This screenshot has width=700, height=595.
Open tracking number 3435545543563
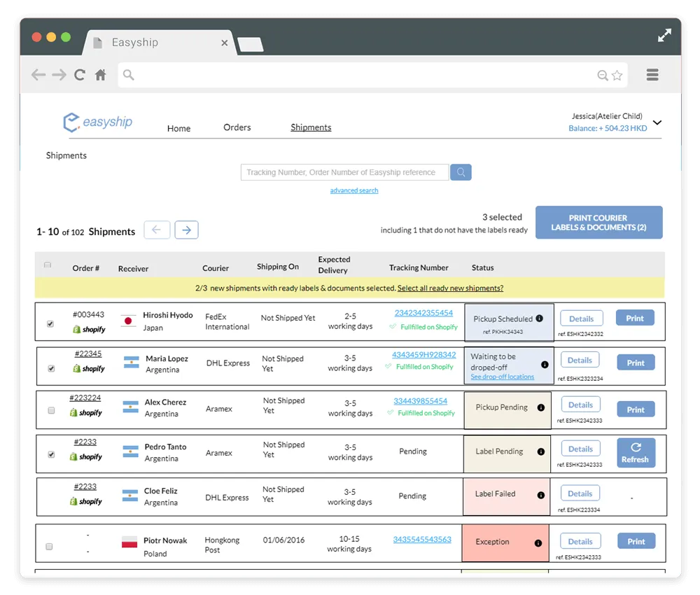click(x=422, y=540)
